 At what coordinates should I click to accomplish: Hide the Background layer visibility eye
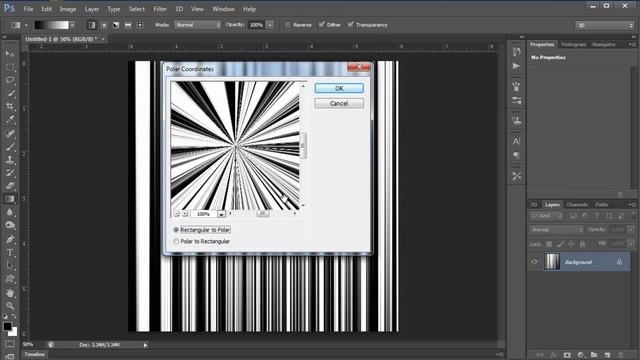click(534, 262)
